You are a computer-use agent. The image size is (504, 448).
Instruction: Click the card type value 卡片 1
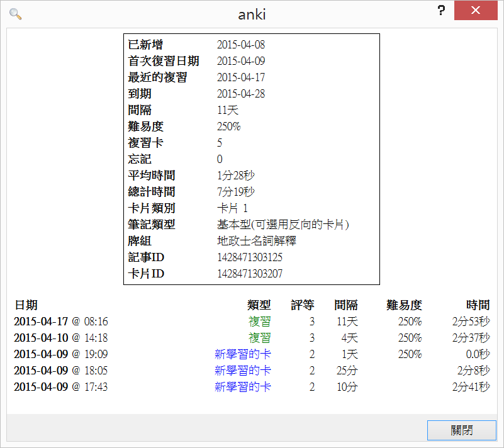click(232, 208)
